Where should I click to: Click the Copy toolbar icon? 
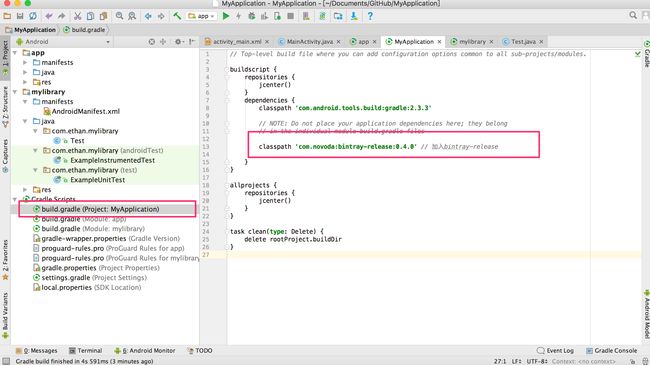click(90, 16)
